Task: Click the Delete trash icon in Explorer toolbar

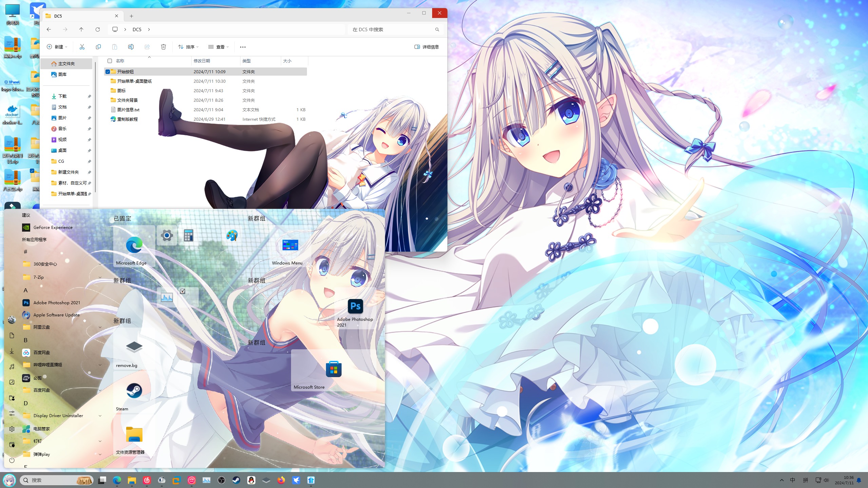Action: pyautogui.click(x=163, y=47)
